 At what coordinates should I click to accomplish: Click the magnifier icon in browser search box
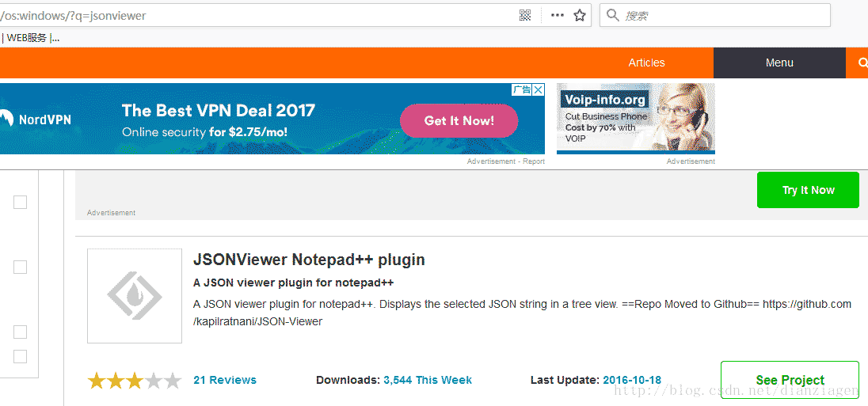(612, 15)
